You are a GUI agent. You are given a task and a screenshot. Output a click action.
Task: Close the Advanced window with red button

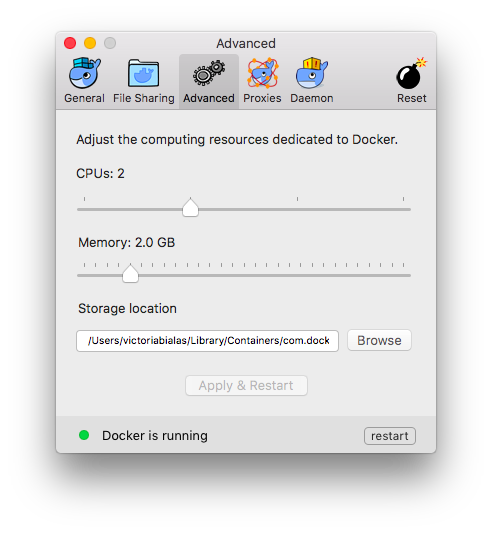coord(70,43)
